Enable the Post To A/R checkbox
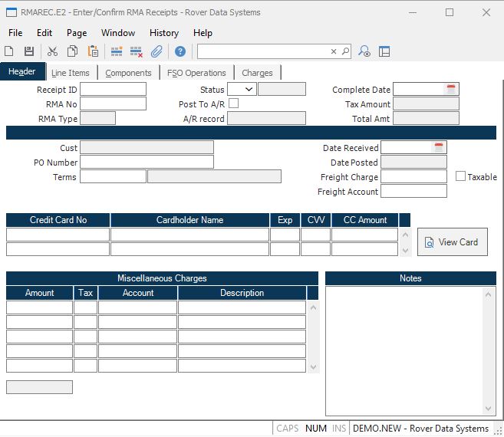 [233, 103]
